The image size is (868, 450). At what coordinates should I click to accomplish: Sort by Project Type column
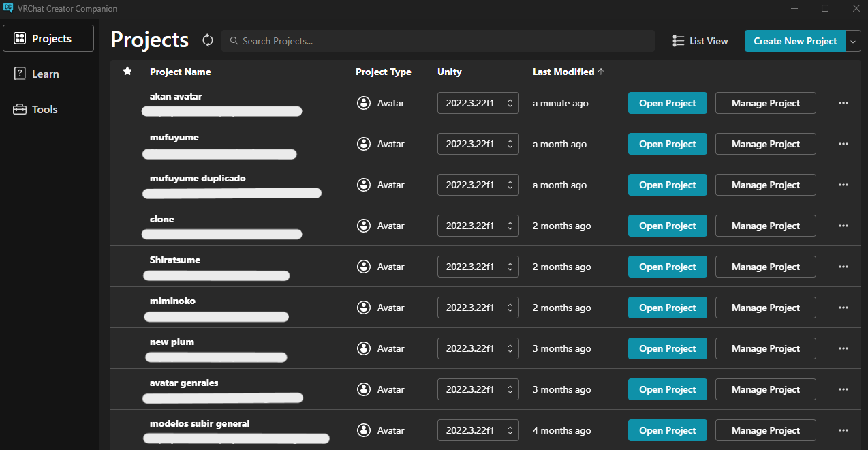coord(384,72)
